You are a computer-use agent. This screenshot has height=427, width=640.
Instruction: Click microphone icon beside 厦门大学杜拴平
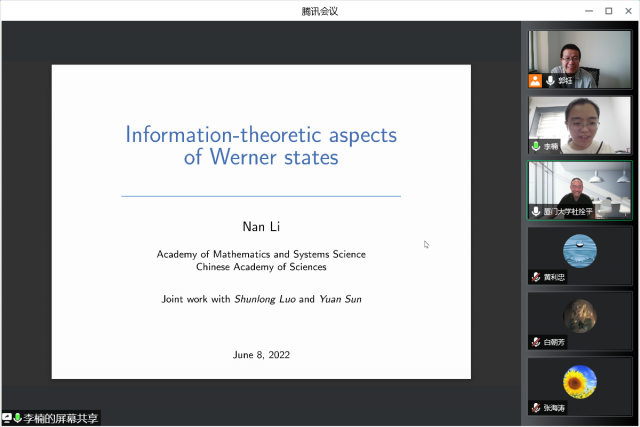tap(536, 212)
